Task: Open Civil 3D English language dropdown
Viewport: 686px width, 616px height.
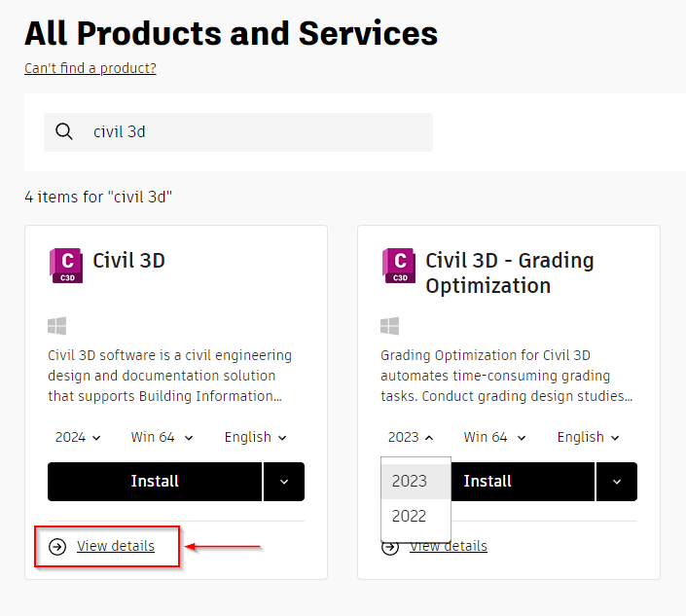Action: click(256, 437)
